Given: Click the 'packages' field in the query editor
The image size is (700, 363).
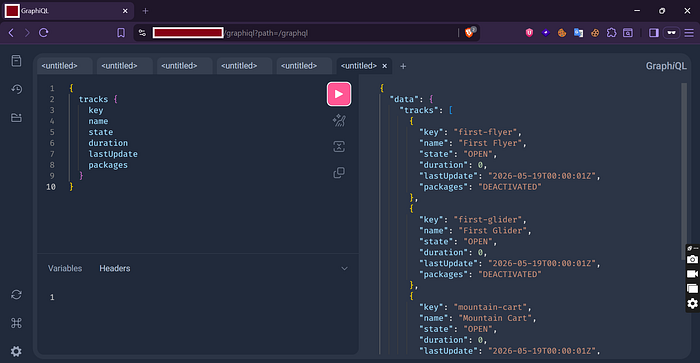Looking at the screenshot, I should pyautogui.click(x=108, y=165).
